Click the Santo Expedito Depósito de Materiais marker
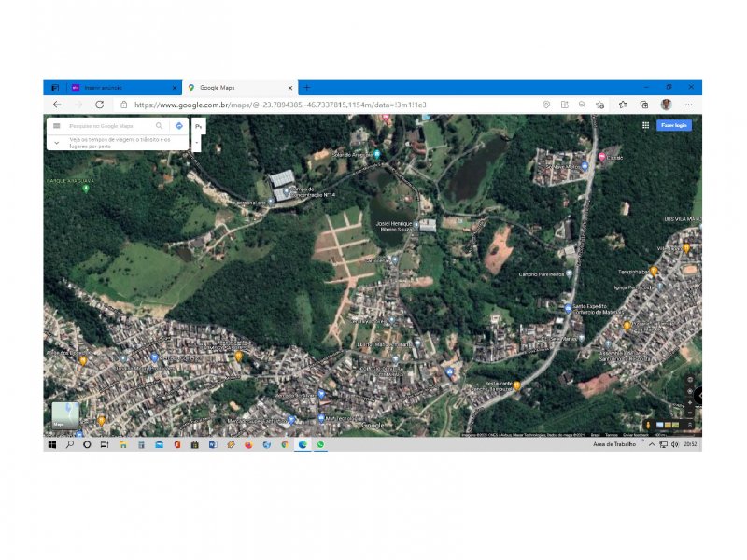This screenshot has width=747, height=560. coord(568,308)
